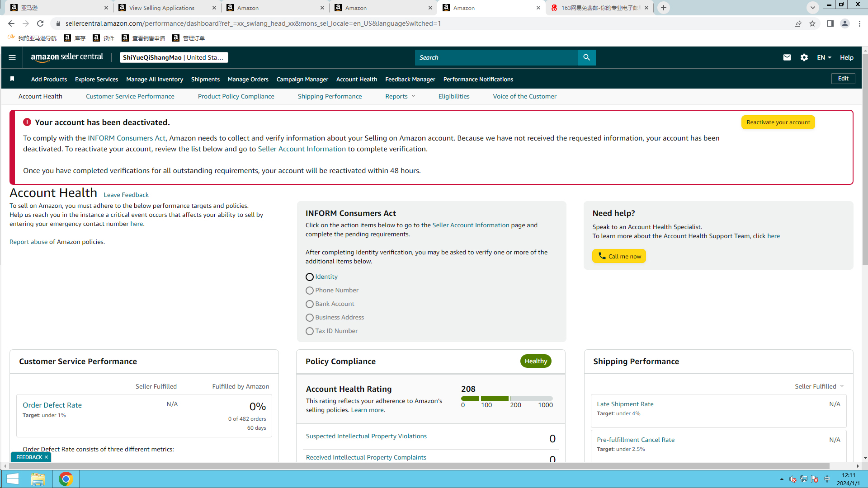Open the Help link in header
This screenshot has width=868, height=488.
point(847,57)
